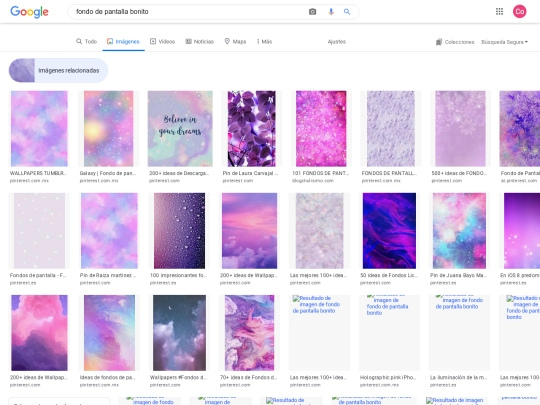Image resolution: width=540 pixels, height=405 pixels.
Task: Open the water drops 100 impresionantes image
Action: point(179,231)
